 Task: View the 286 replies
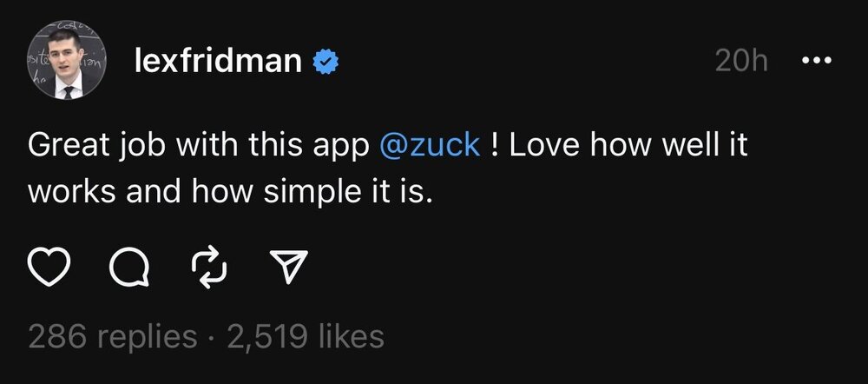coord(113,335)
